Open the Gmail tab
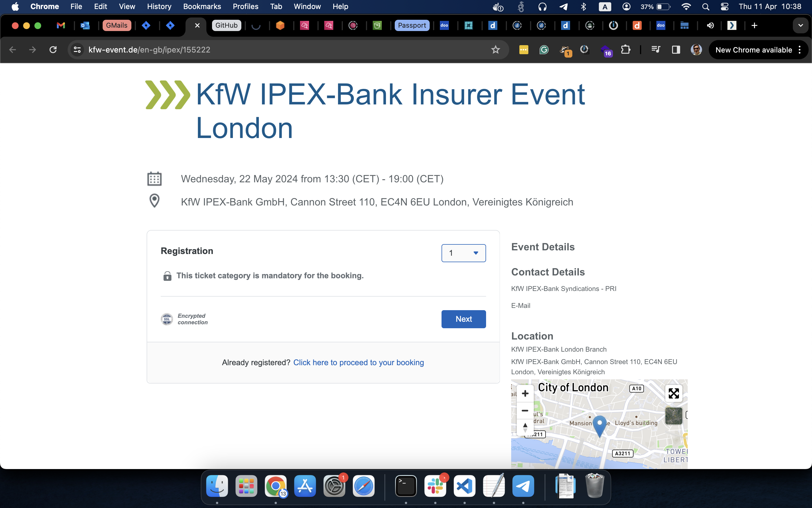 61,25
